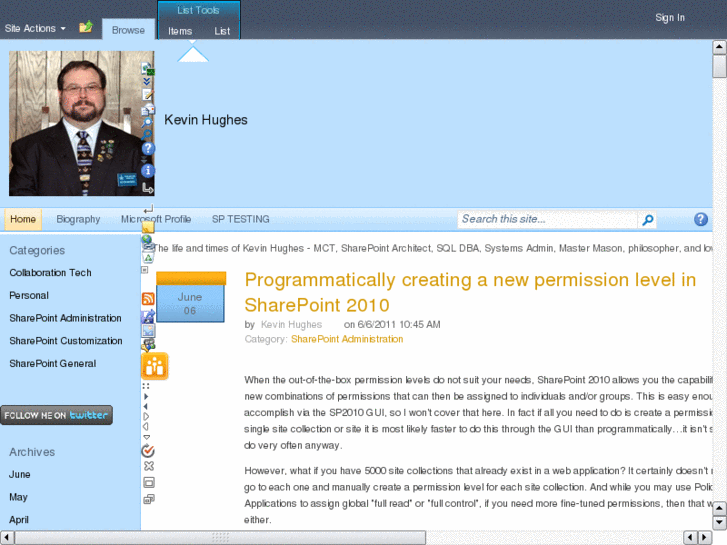The image size is (727, 545).
Task: Click the small square collapse box under Recycle Bin
Action: tap(145, 269)
